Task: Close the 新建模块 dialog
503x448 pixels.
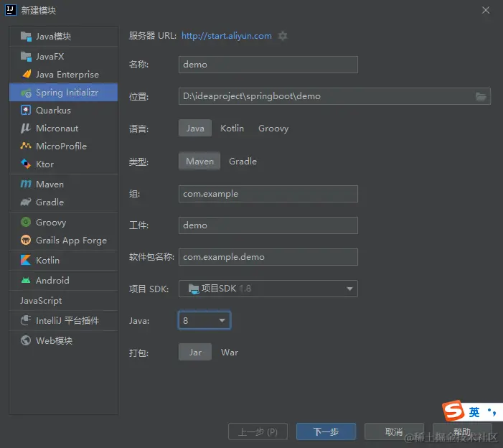Action: [x=486, y=10]
